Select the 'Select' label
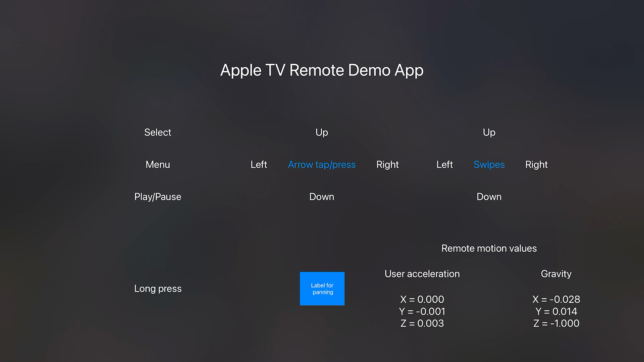 tap(158, 132)
